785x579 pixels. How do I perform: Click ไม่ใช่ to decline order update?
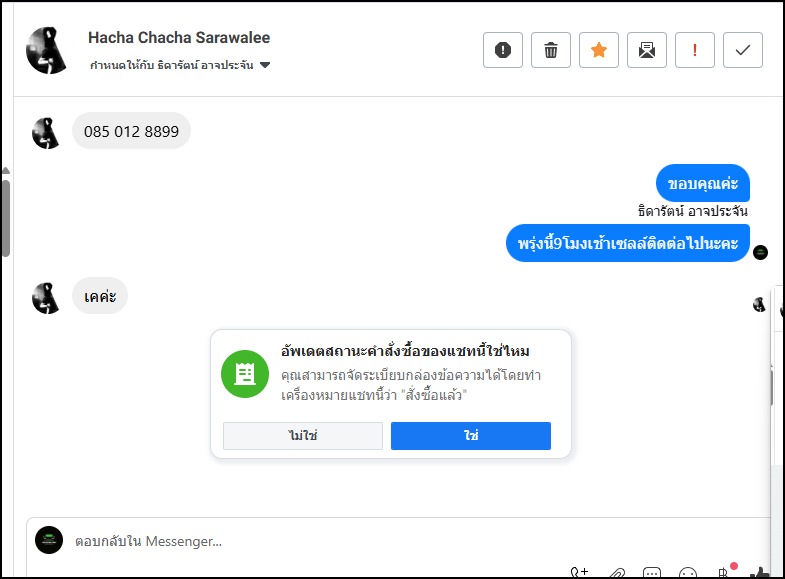click(303, 436)
